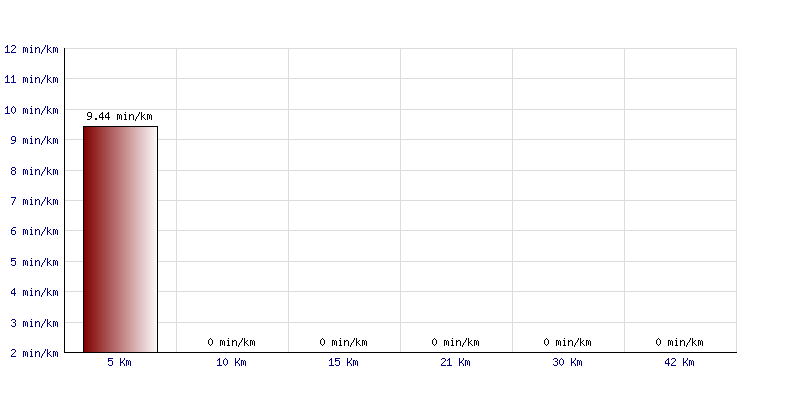The width and height of the screenshot is (800, 400).
Task: Select the 5 Km axis label
Action: [119, 362]
